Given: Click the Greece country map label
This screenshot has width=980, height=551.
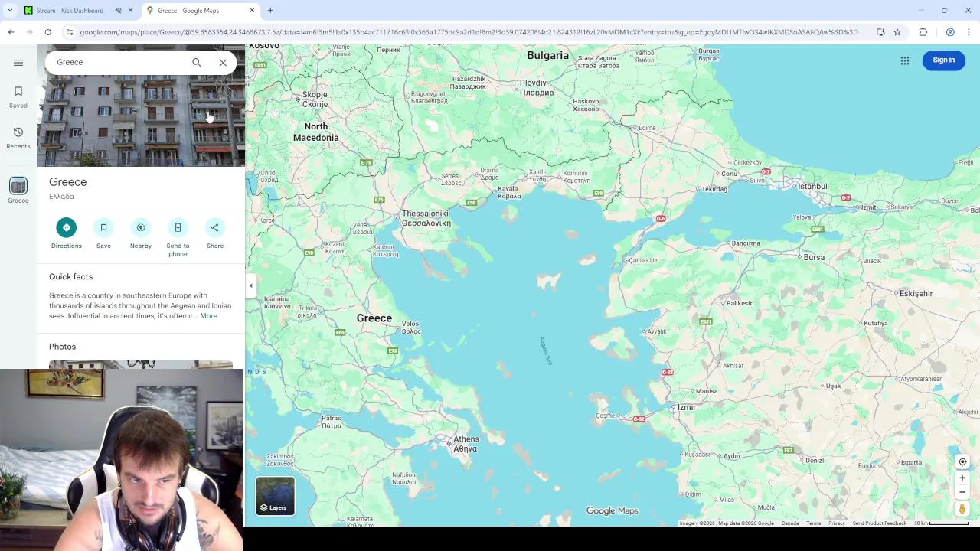Looking at the screenshot, I should pos(374,318).
